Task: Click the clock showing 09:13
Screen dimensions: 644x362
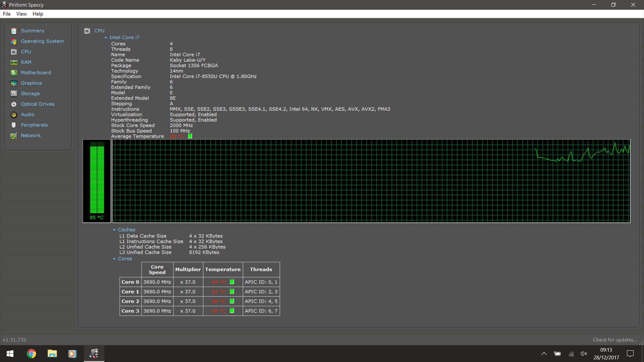Action: pos(606,350)
